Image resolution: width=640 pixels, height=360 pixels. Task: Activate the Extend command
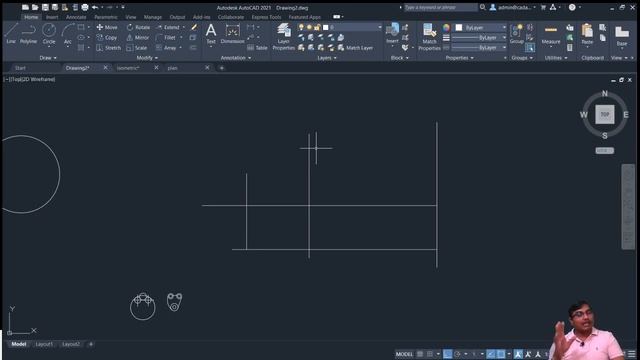click(168, 27)
